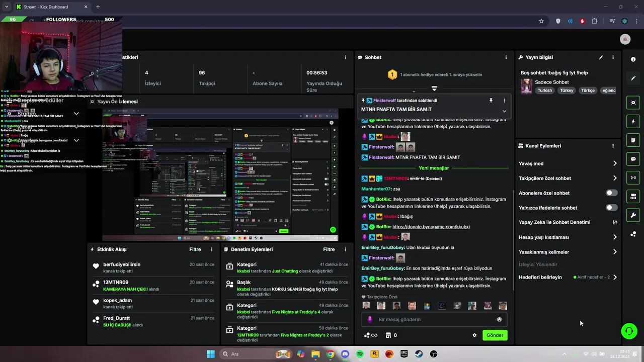Open the browser extensions puzzle icon
Image resolution: width=644 pixels, height=362 pixels.
(595, 21)
